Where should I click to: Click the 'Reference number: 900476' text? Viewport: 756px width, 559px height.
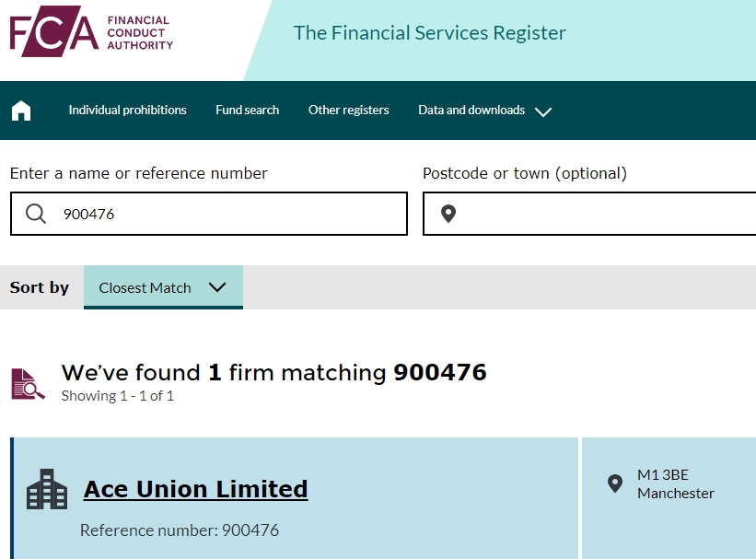coord(179,530)
